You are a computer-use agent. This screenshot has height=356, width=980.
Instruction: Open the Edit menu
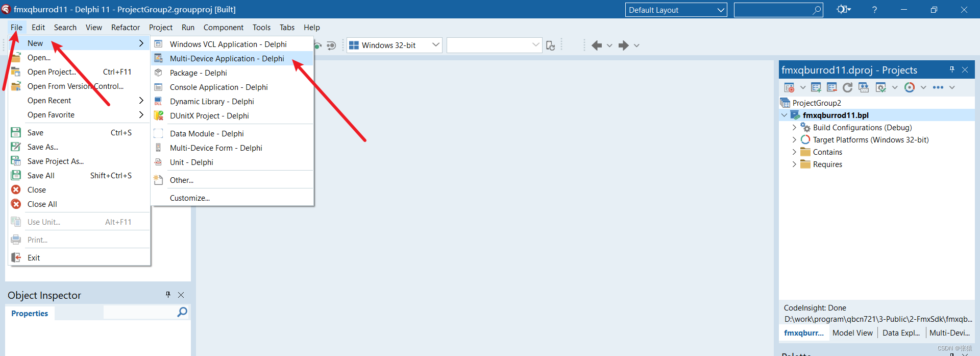coord(38,27)
